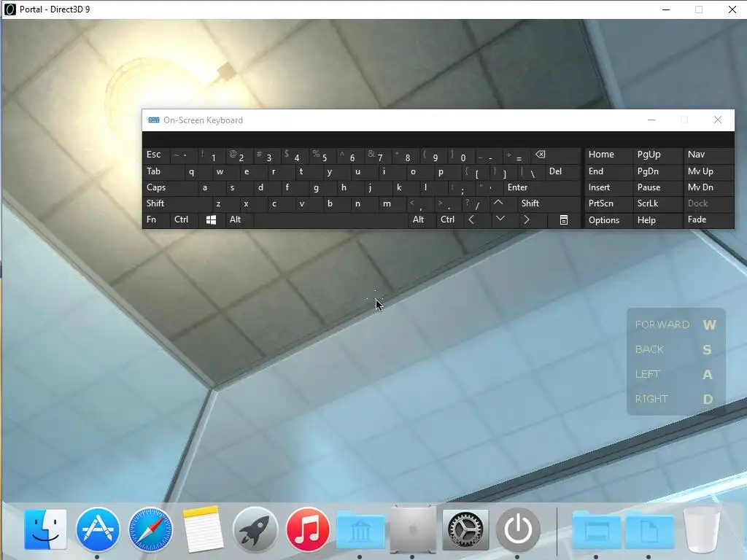Tap the number 0 key
The image size is (747, 560).
click(x=460, y=155)
